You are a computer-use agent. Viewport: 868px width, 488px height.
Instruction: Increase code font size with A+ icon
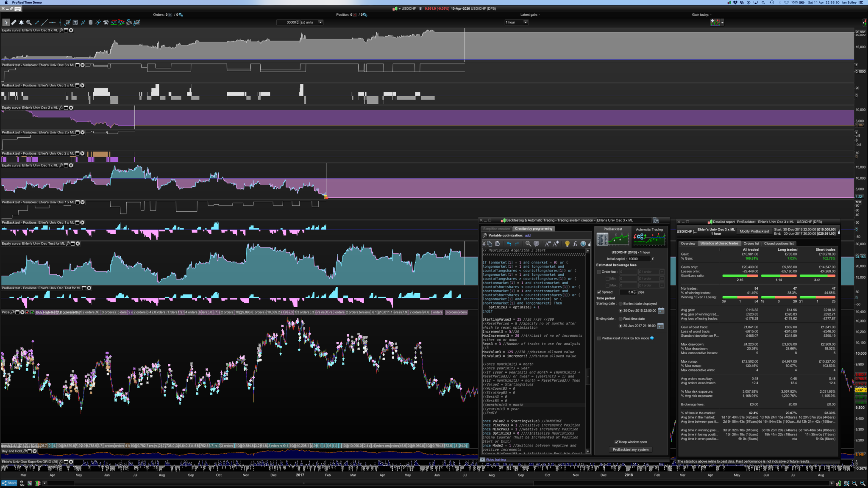[556, 244]
